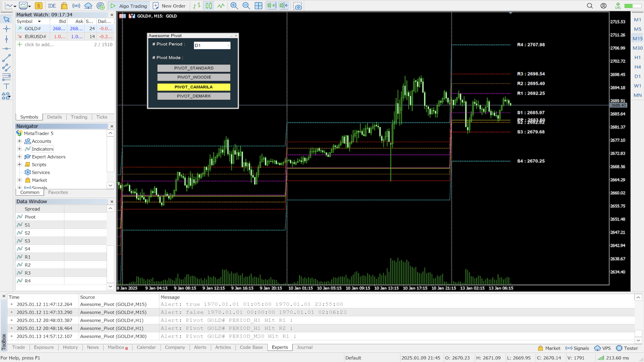Select the vertical line tool
Viewport: 644px width, 362px height.
click(x=6, y=39)
